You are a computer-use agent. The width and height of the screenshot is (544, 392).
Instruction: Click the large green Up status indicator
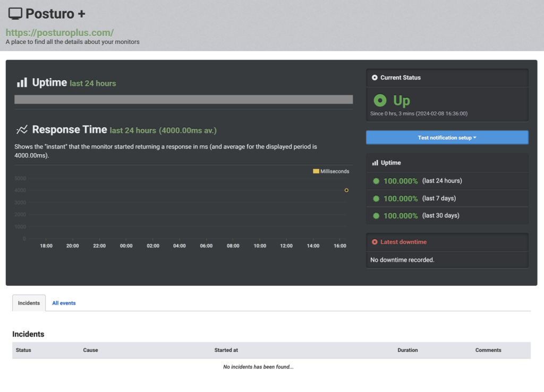tap(380, 100)
